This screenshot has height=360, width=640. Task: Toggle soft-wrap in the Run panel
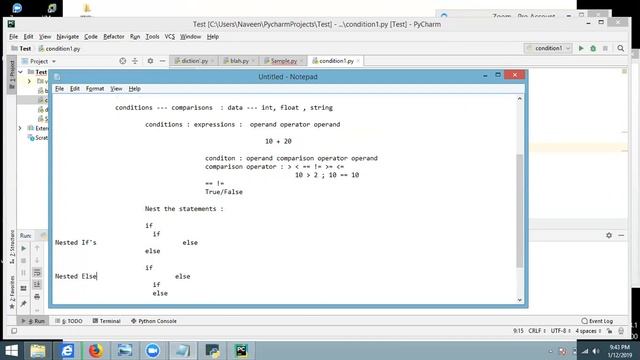pyautogui.click(x=37, y=272)
